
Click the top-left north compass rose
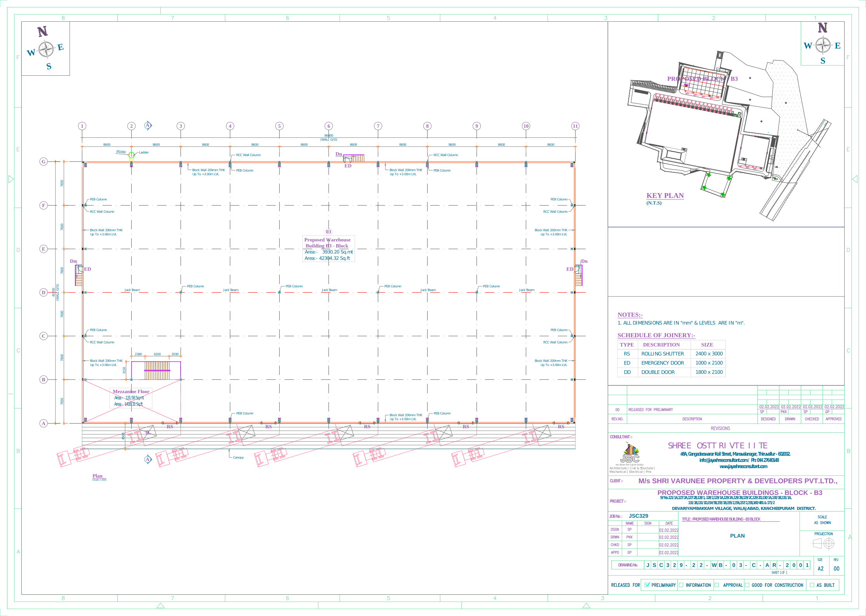(x=46, y=49)
